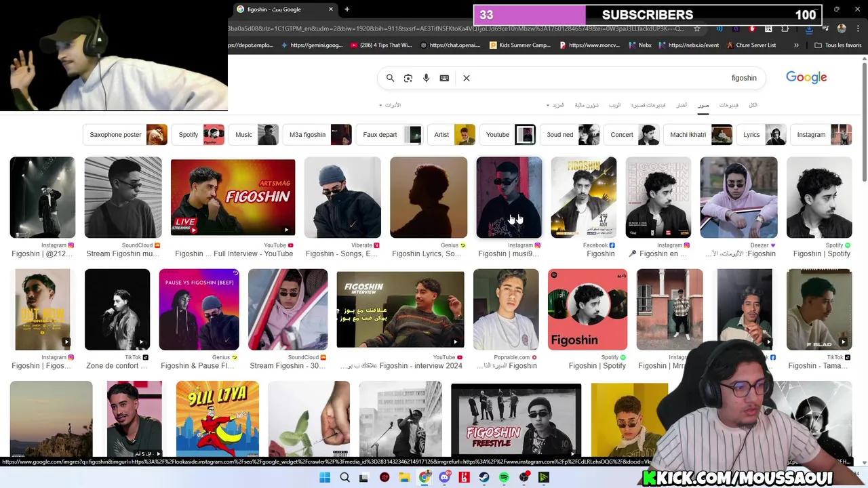Filter images by Machi lkhatri chip
This screenshot has height=488, width=868.
point(698,134)
